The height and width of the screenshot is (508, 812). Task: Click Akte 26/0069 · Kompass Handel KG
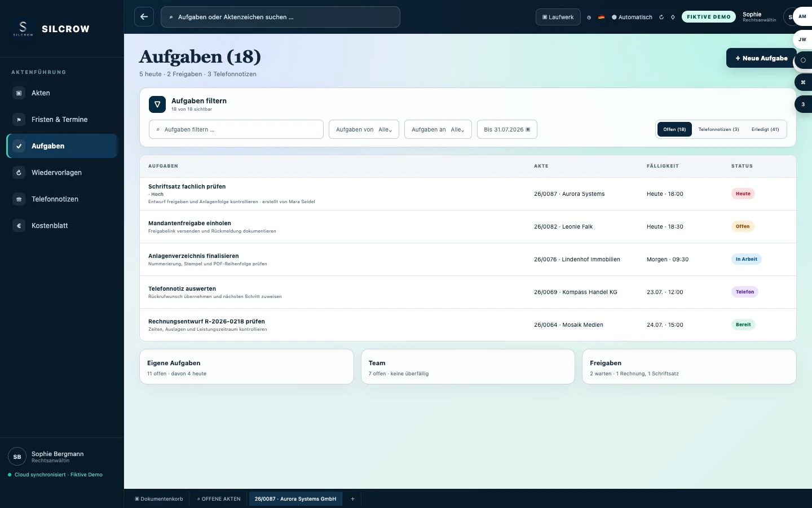(x=576, y=292)
